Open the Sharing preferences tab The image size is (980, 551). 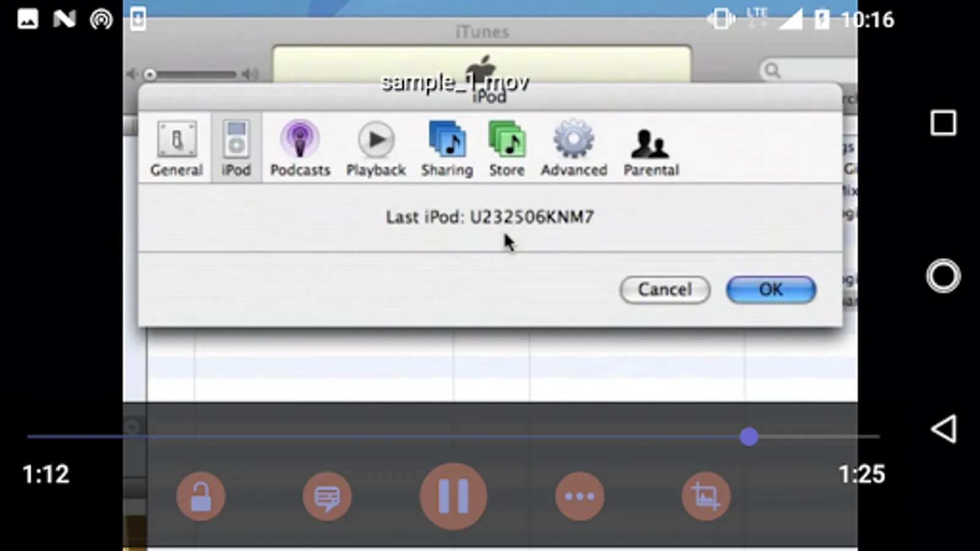point(447,148)
